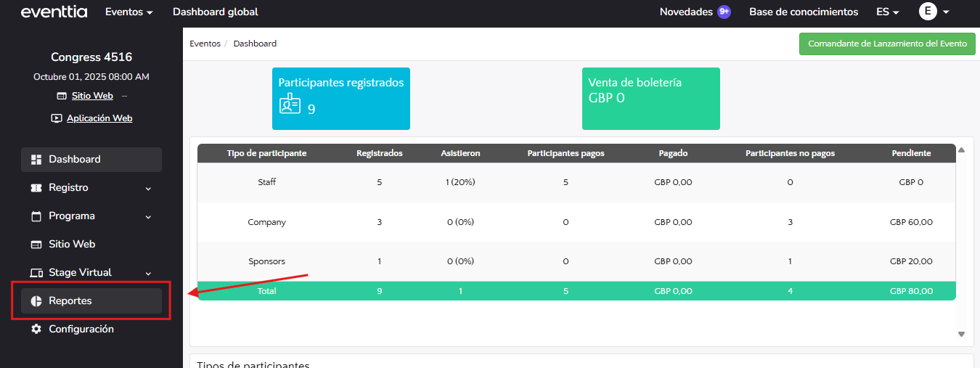Click the Stage Virtual devices icon

coord(36,273)
